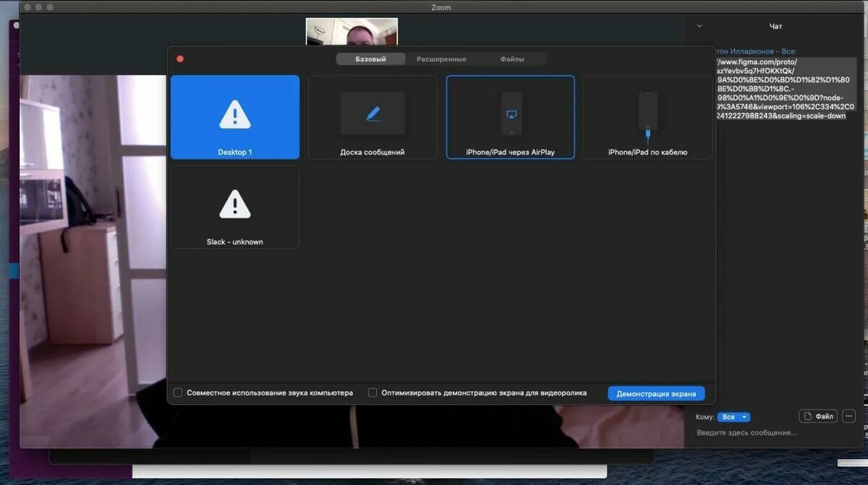Open the chat more options ellipsis button
Image resolution: width=868 pixels, height=485 pixels.
coord(848,416)
